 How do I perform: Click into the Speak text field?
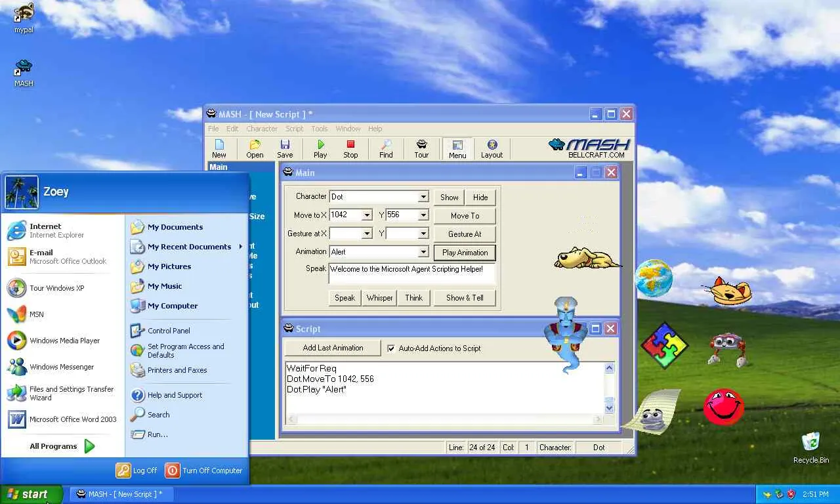(411, 274)
